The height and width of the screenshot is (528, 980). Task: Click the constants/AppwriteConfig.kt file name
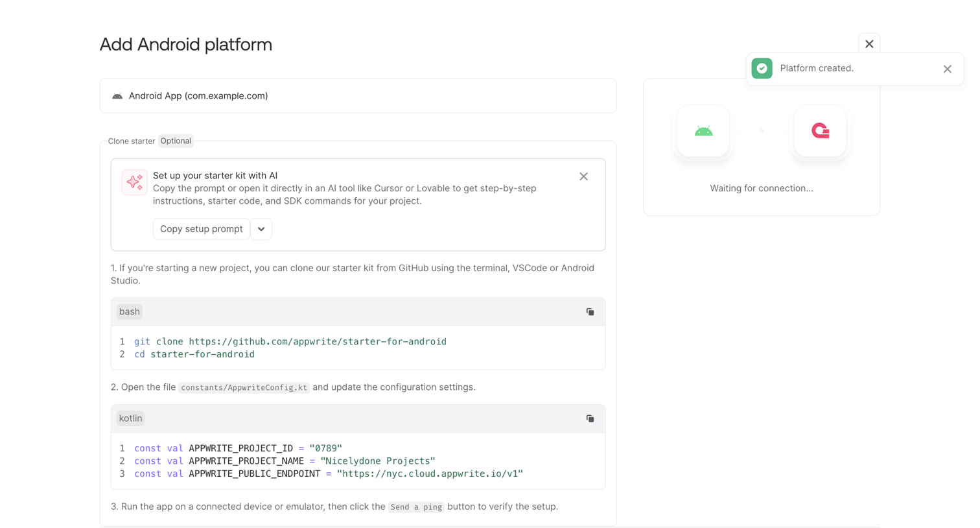244,387
